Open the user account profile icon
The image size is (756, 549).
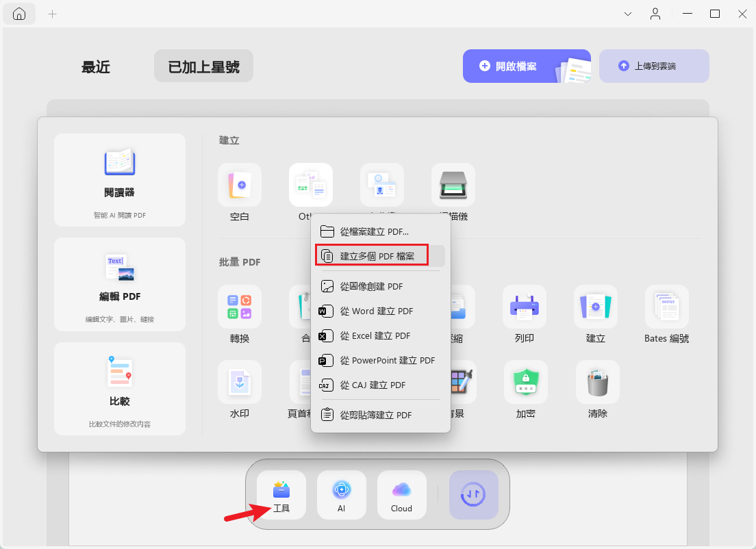(655, 14)
